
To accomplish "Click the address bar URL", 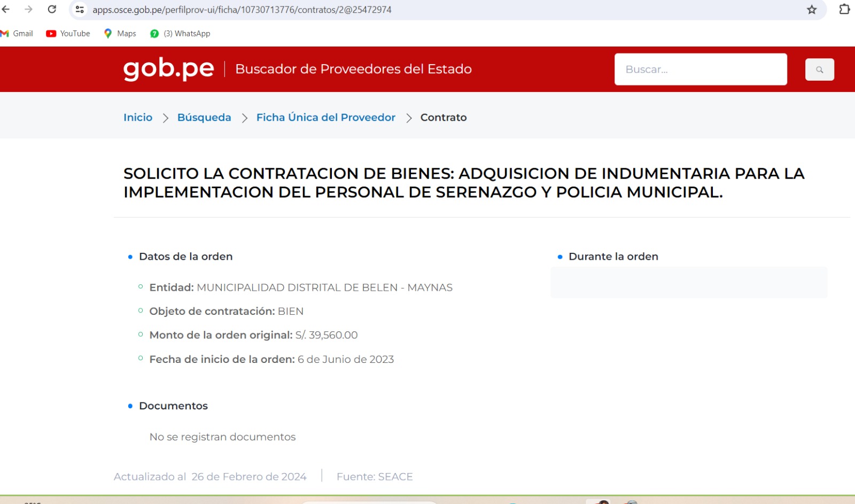I will tap(242, 10).
